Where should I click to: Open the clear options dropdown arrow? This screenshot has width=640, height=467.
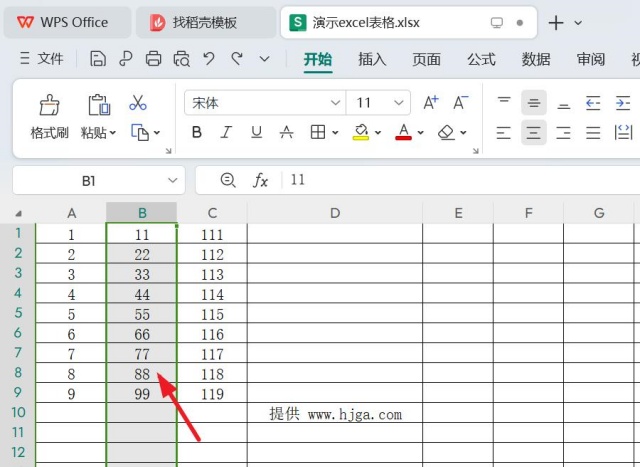click(x=463, y=133)
